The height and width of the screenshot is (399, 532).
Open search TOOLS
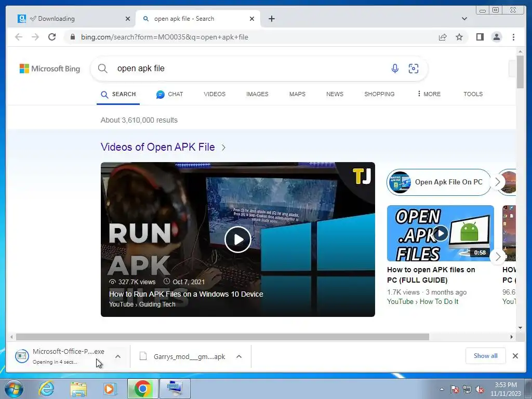[473, 94]
